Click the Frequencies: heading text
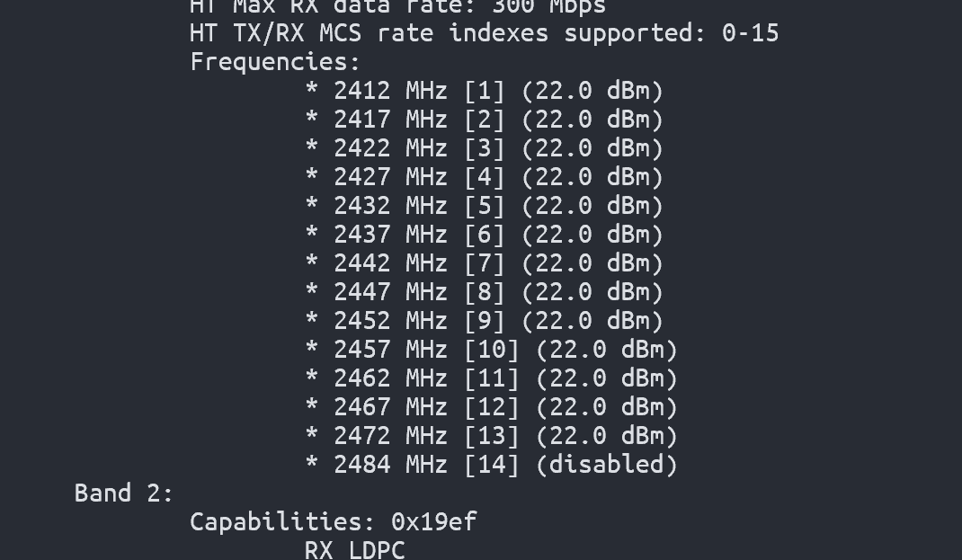This screenshot has height=560, width=962. tap(275, 63)
